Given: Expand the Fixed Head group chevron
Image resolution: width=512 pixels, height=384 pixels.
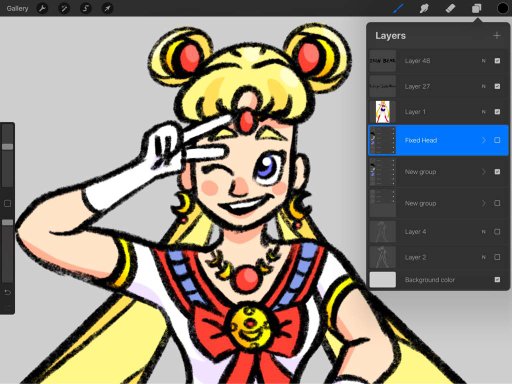Looking at the screenshot, I should [x=484, y=140].
